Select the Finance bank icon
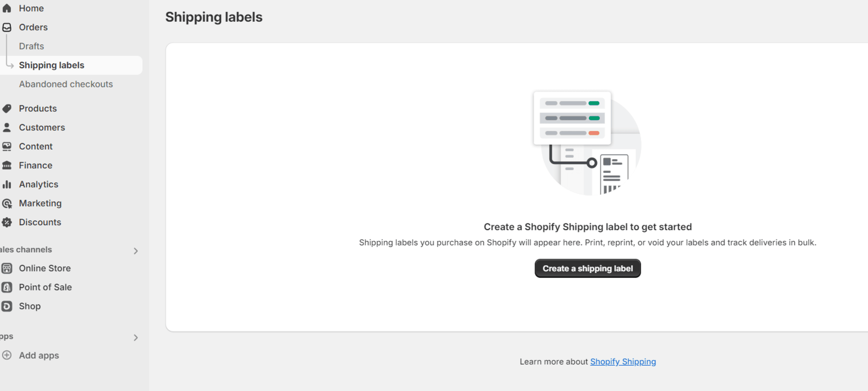 (7, 165)
